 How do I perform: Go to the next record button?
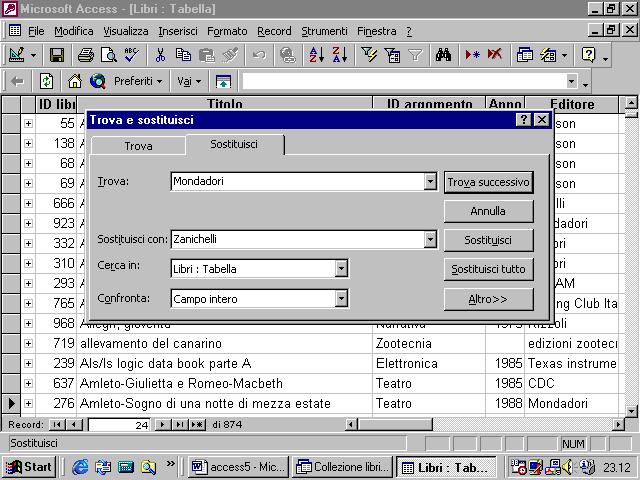click(163, 425)
